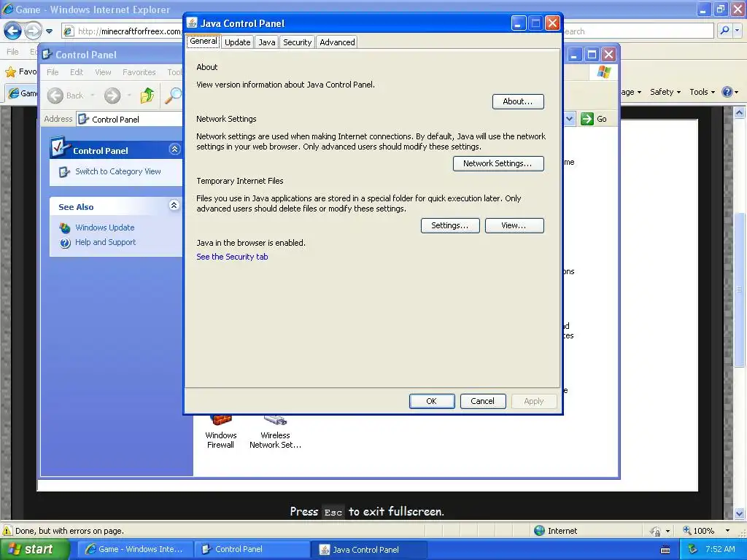Screen dimensions: 747x560
Task: Go to the Advanced tab
Action: [x=337, y=42]
